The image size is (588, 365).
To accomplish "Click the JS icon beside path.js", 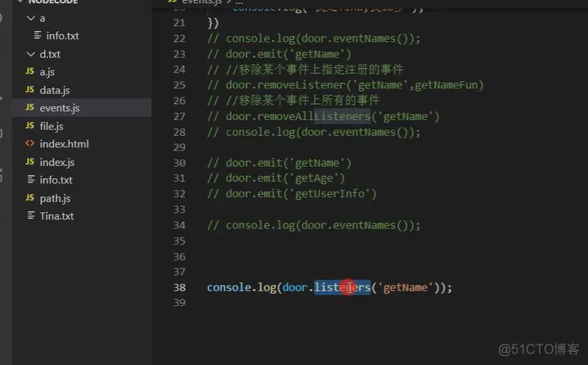I will [30, 198].
